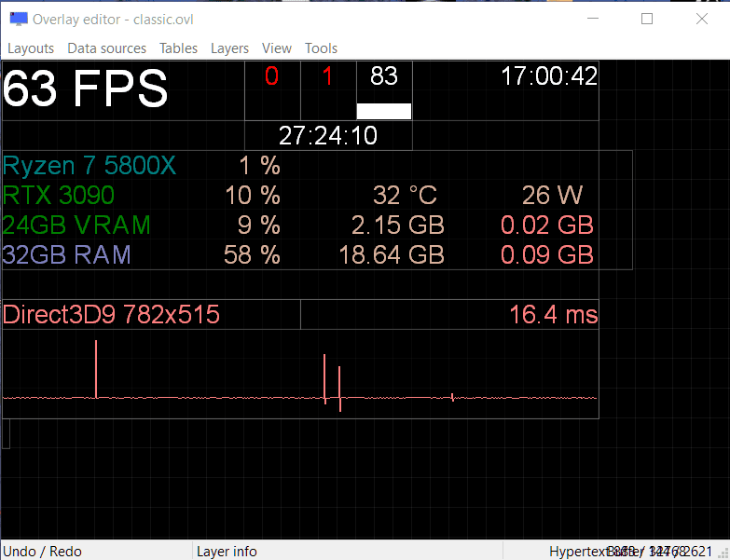Screen dimensions: 730x560
Task: Select the 24GB VRAM label
Action: point(76,225)
